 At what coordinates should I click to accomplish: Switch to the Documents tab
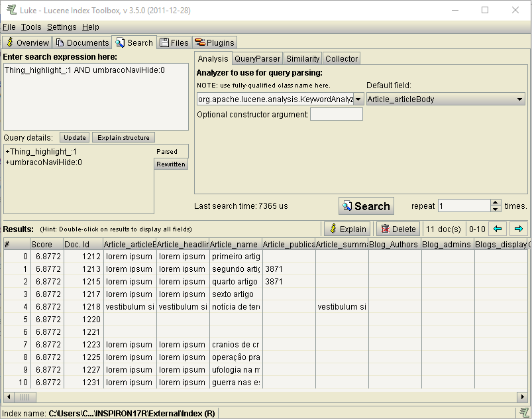82,42
